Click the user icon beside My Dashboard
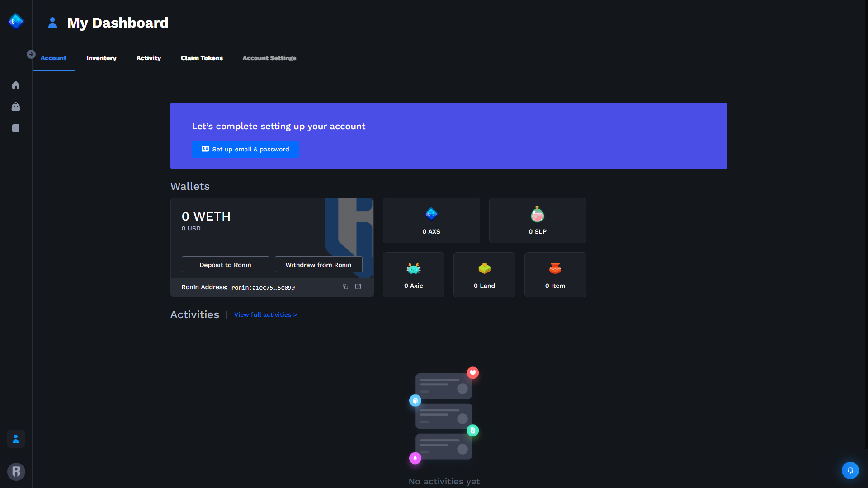Image resolution: width=868 pixels, height=488 pixels. [x=52, y=23]
